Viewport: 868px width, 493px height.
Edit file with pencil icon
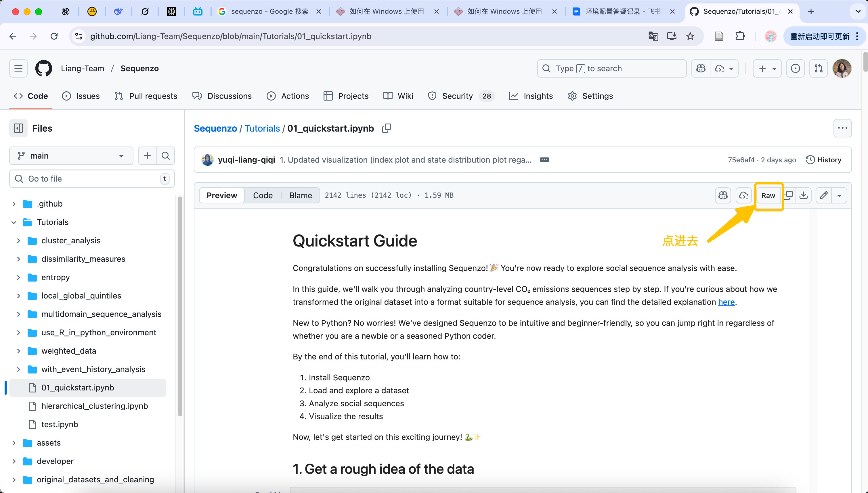(824, 195)
